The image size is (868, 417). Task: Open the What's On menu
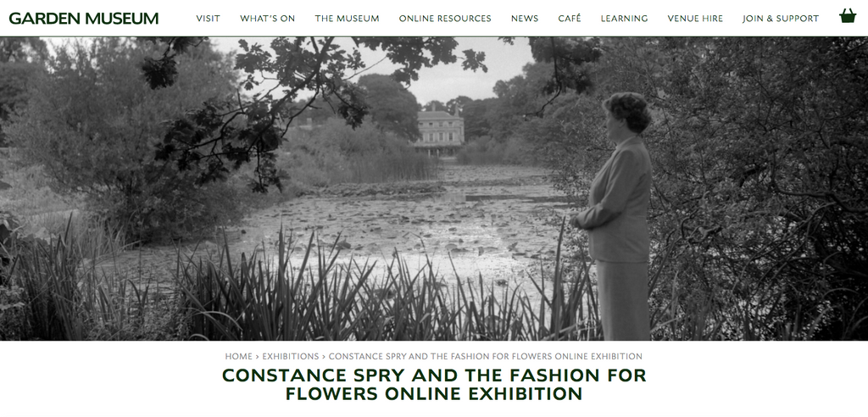pos(267,19)
